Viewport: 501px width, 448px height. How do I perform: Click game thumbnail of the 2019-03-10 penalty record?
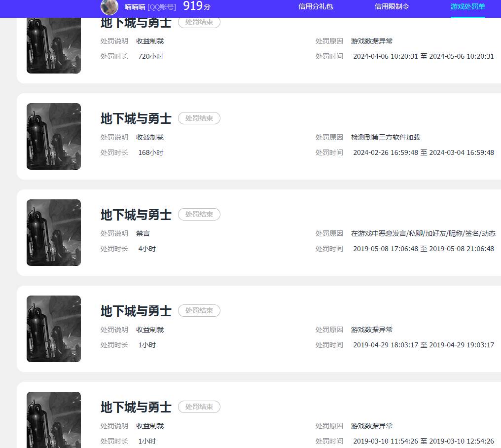click(x=54, y=419)
